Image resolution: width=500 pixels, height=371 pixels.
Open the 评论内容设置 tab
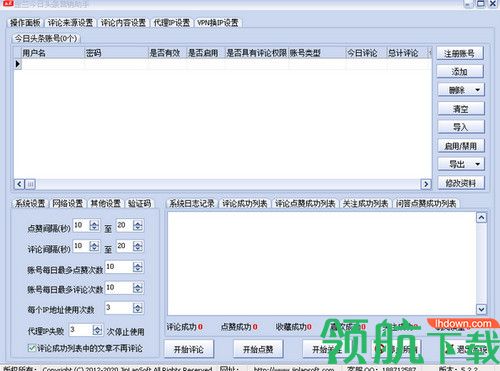[x=123, y=23]
